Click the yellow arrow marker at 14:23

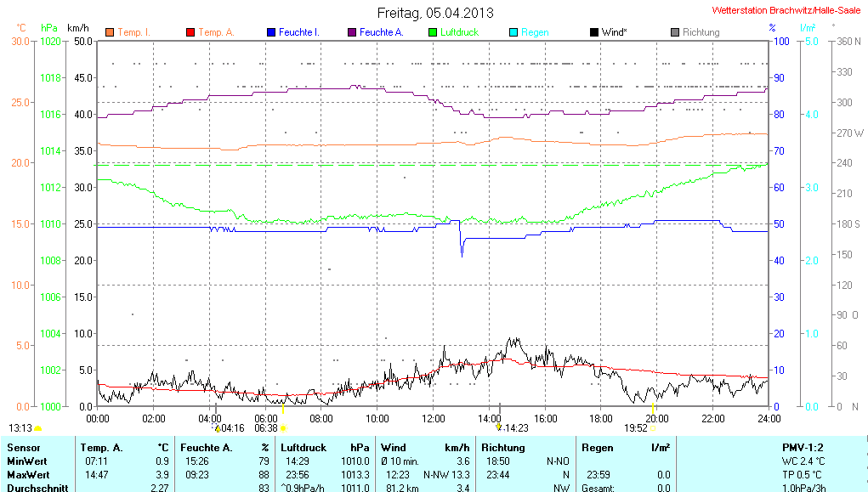pyautogui.click(x=499, y=427)
